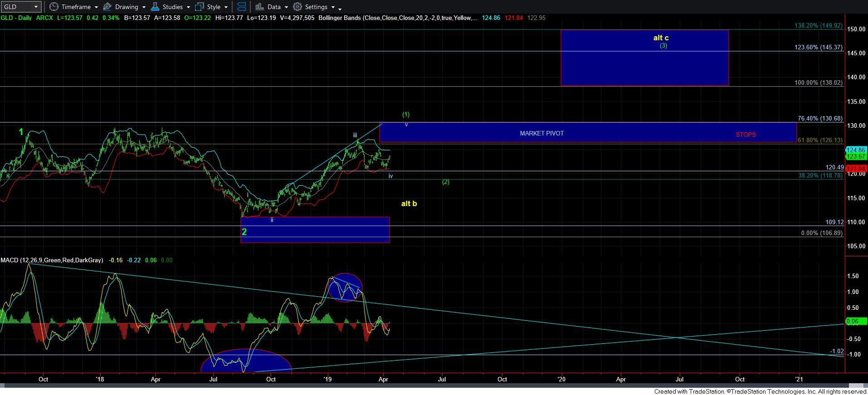This screenshot has height=395, width=868.
Task: Click the 0.00% (106.89) Fibonacci label
Action: (x=822, y=233)
